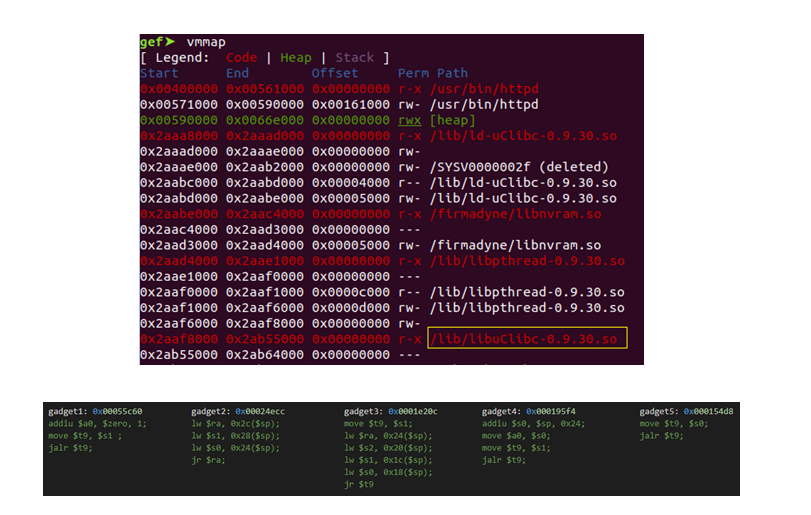Click the white rw- /firmadyne/libnvram.so path

tap(515, 245)
